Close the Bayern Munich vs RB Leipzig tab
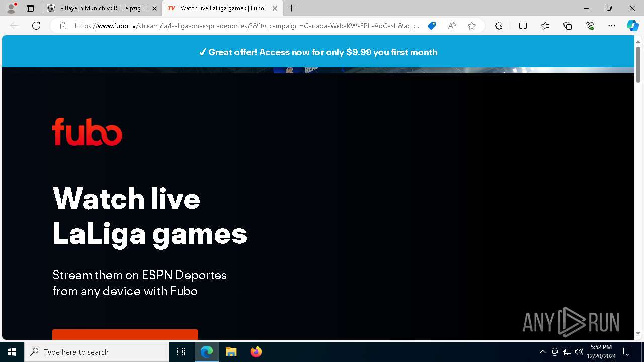The width and height of the screenshot is (644, 362). click(154, 8)
